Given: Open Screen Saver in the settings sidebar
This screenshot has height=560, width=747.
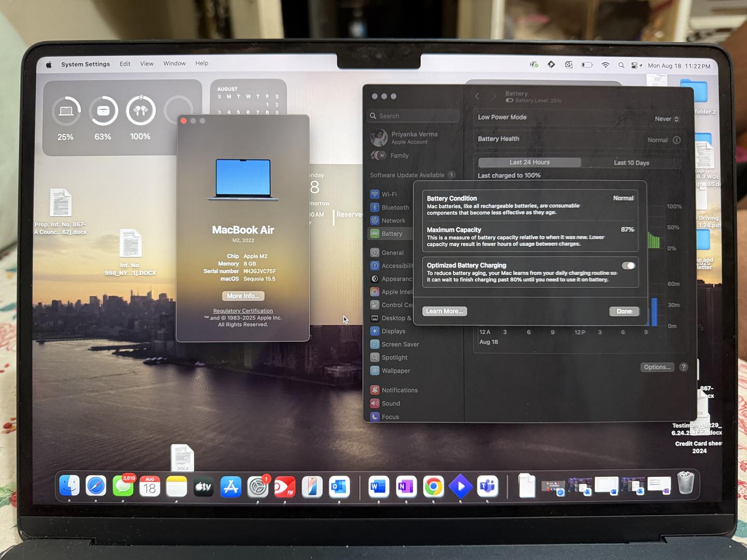Looking at the screenshot, I should pyautogui.click(x=395, y=344).
